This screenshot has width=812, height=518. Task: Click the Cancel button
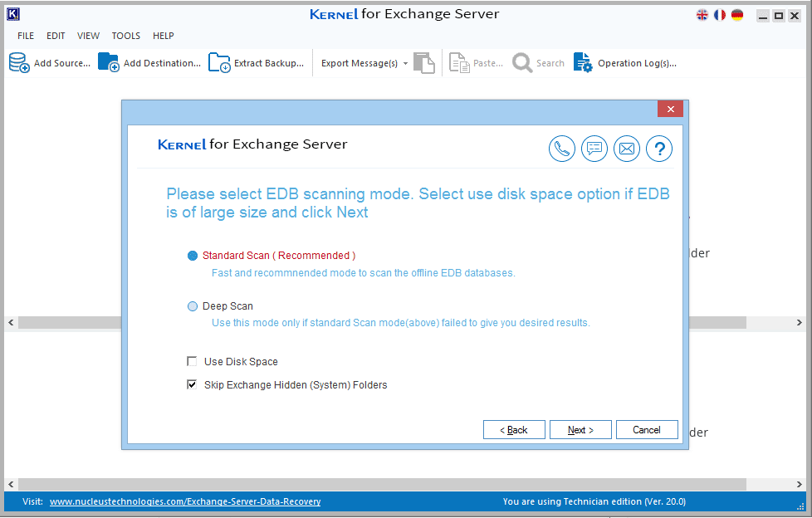[x=647, y=429]
